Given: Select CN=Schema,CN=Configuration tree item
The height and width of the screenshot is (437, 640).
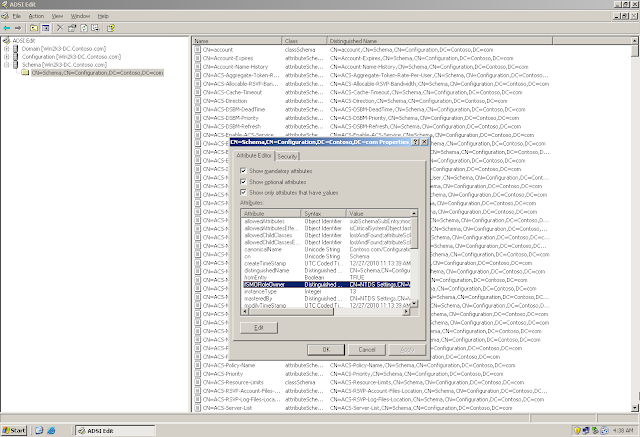Looking at the screenshot, I should click(x=97, y=73).
